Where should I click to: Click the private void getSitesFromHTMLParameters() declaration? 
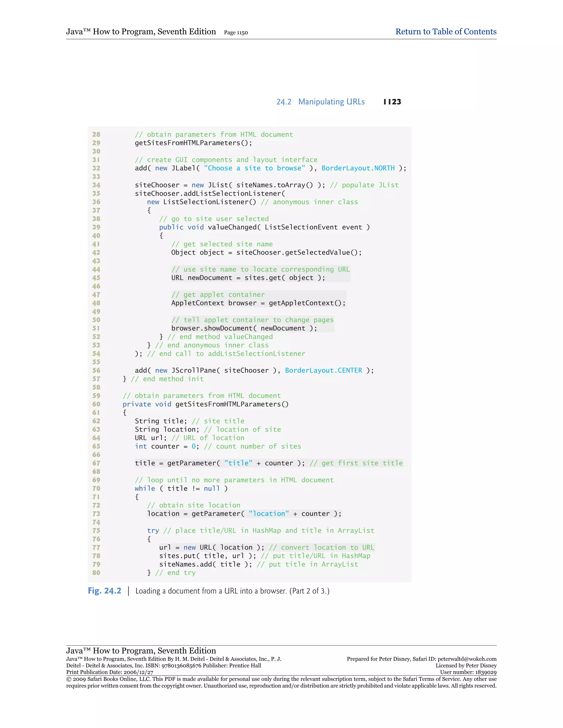click(205, 404)
